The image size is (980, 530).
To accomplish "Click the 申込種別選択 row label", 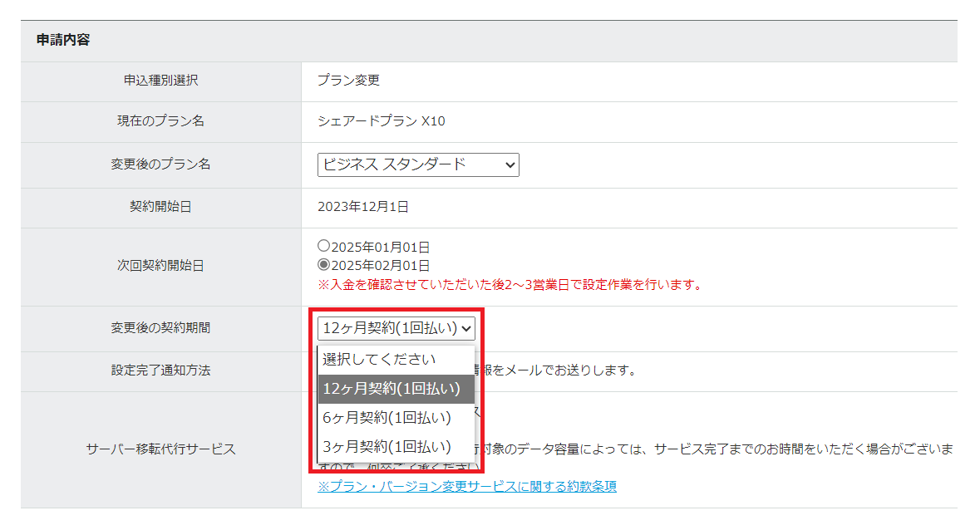I will tap(160, 81).
